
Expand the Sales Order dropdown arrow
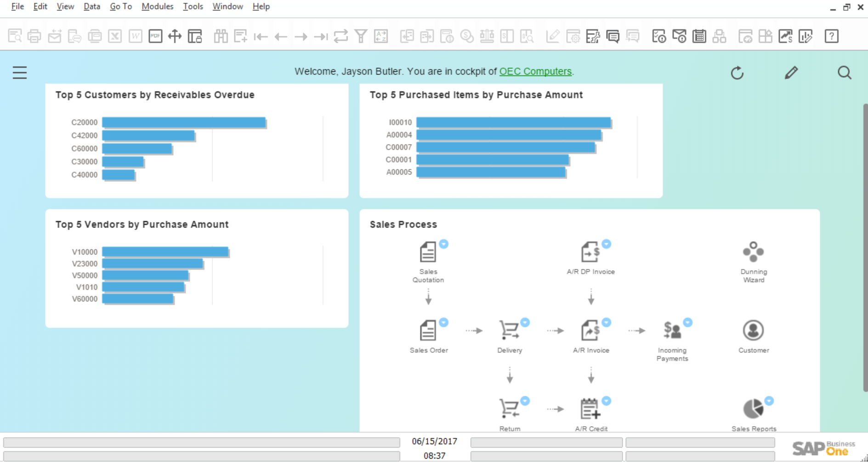pos(443,323)
